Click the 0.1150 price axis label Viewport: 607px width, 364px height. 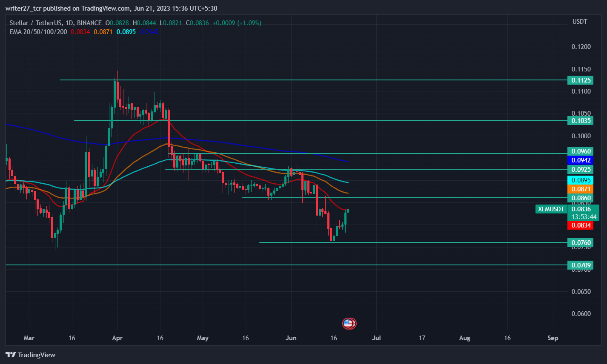pyautogui.click(x=581, y=69)
